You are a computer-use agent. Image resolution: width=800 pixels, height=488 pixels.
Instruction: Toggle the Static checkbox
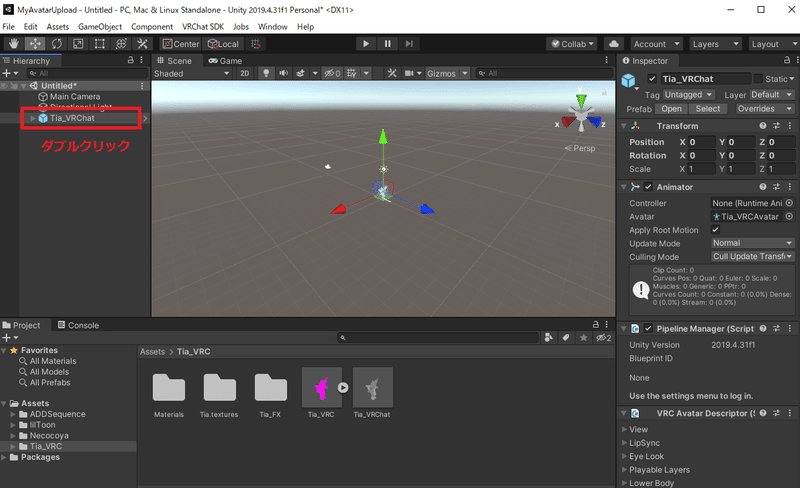(758, 79)
